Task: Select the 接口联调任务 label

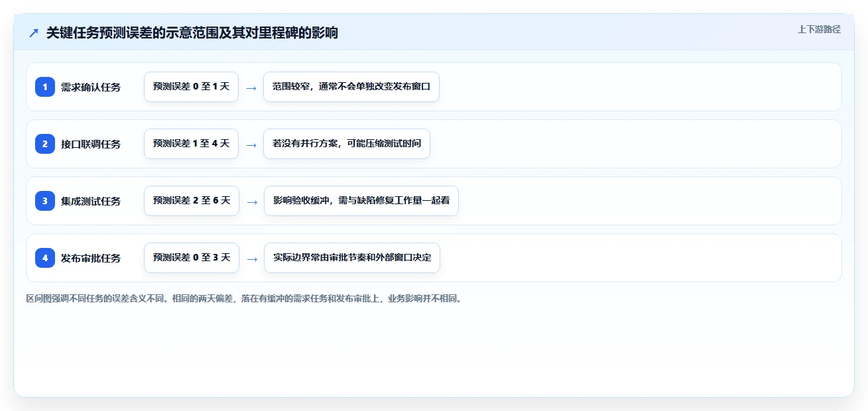Action: tap(91, 144)
